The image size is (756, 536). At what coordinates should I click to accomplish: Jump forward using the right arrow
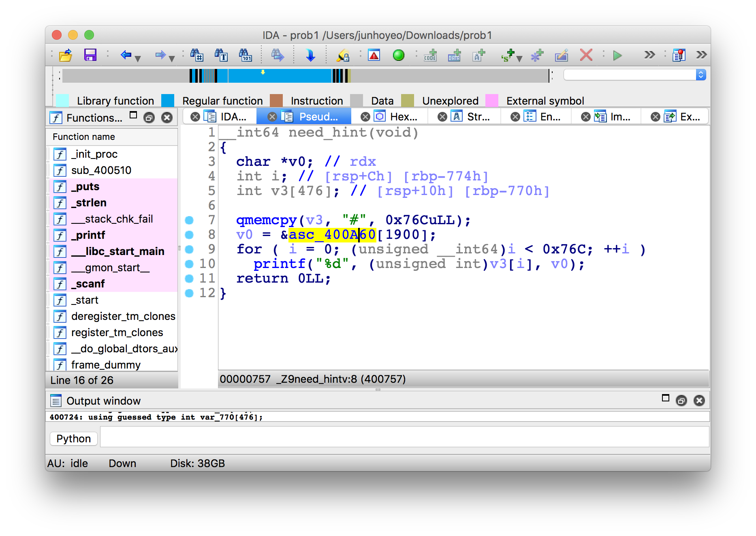coord(160,55)
